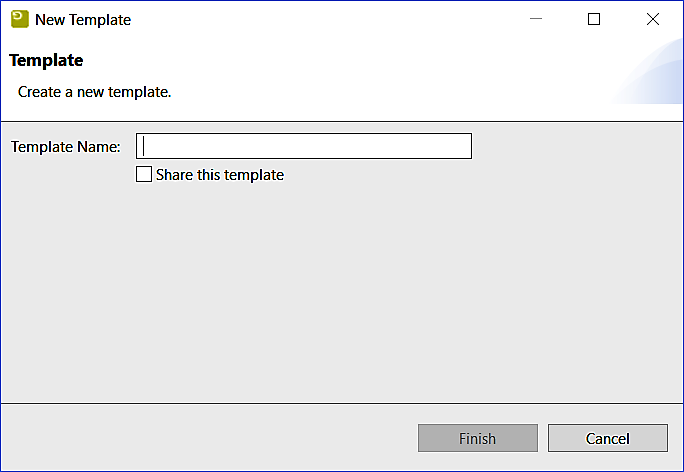Click the empty gray dialog body area
Viewport: 684px width, 472px height.
click(x=340, y=300)
